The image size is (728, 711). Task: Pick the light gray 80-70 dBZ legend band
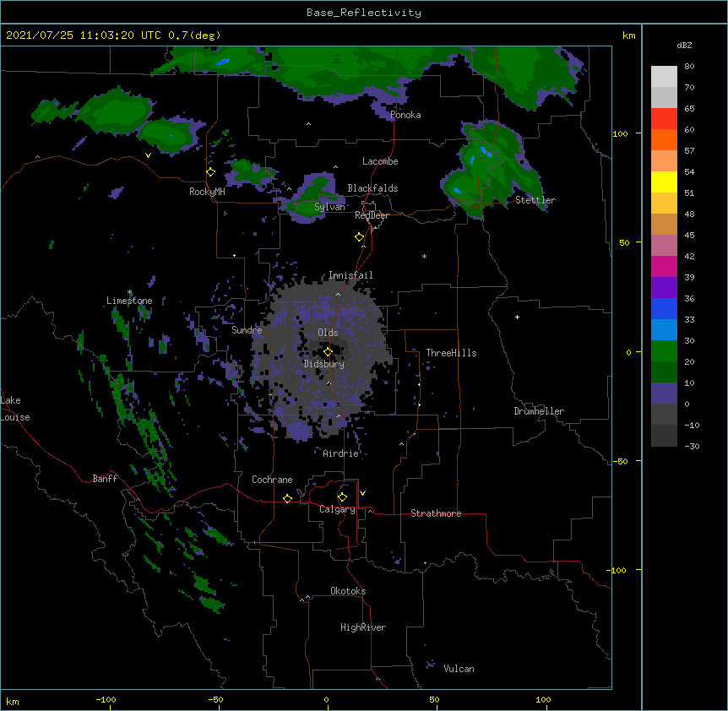664,76
